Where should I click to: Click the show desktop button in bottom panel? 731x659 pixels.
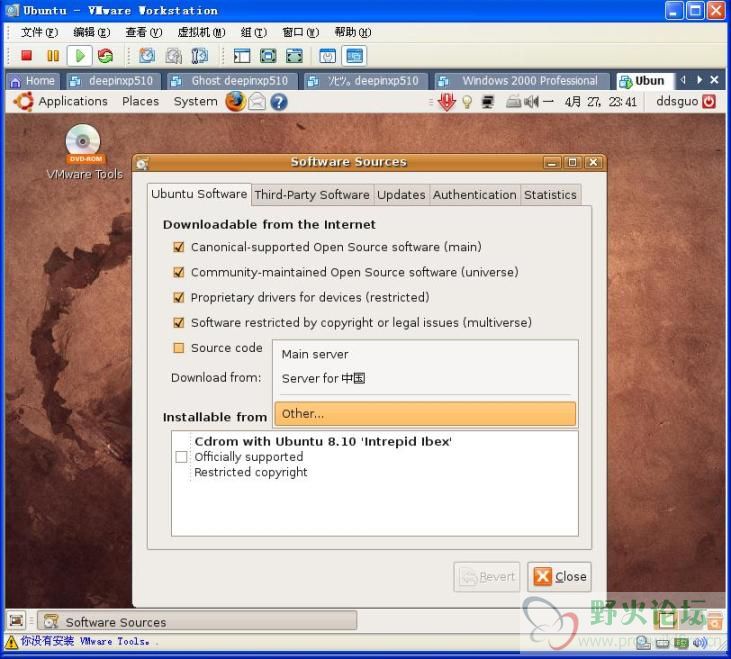pyautogui.click(x=16, y=620)
